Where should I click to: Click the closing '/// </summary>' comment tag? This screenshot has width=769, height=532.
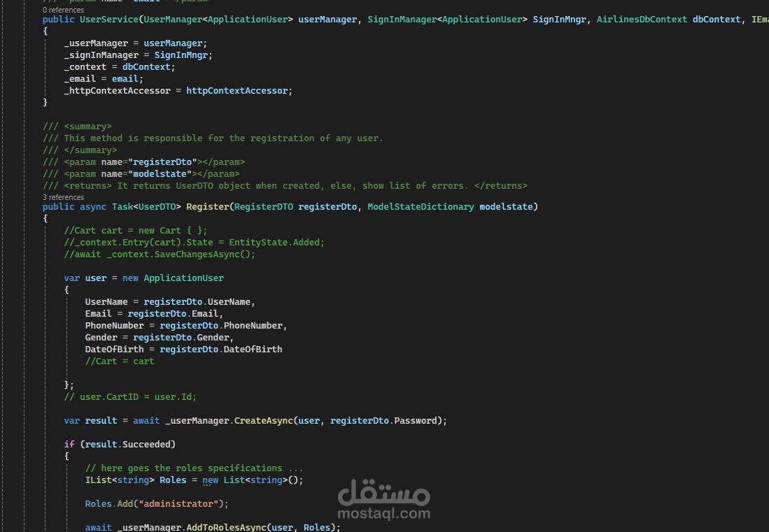pyautogui.click(x=80, y=150)
